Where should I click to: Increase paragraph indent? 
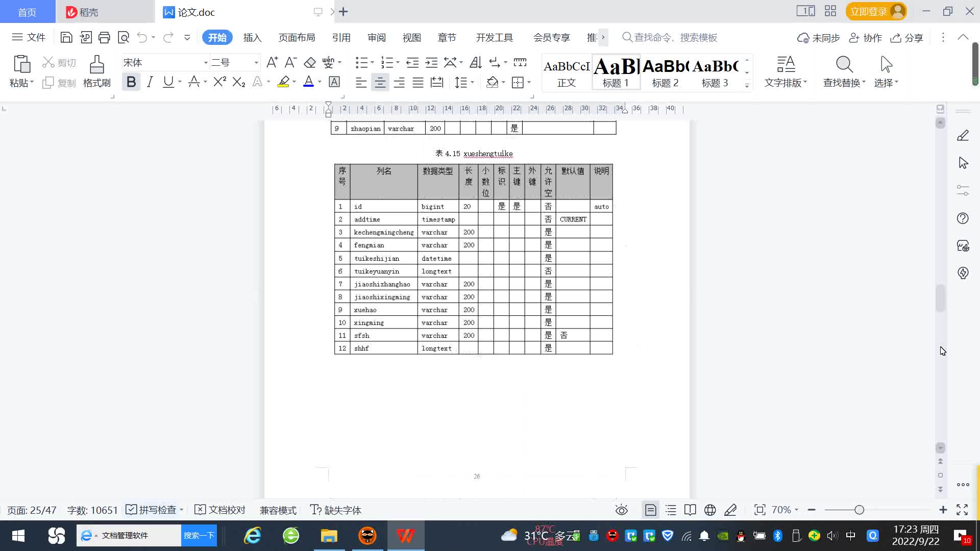point(431,62)
